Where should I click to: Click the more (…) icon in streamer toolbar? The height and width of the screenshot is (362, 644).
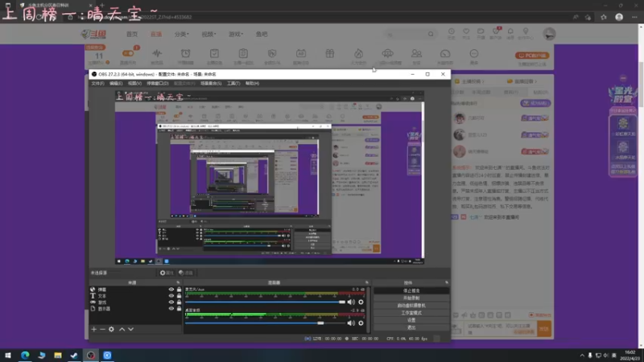pos(474,53)
